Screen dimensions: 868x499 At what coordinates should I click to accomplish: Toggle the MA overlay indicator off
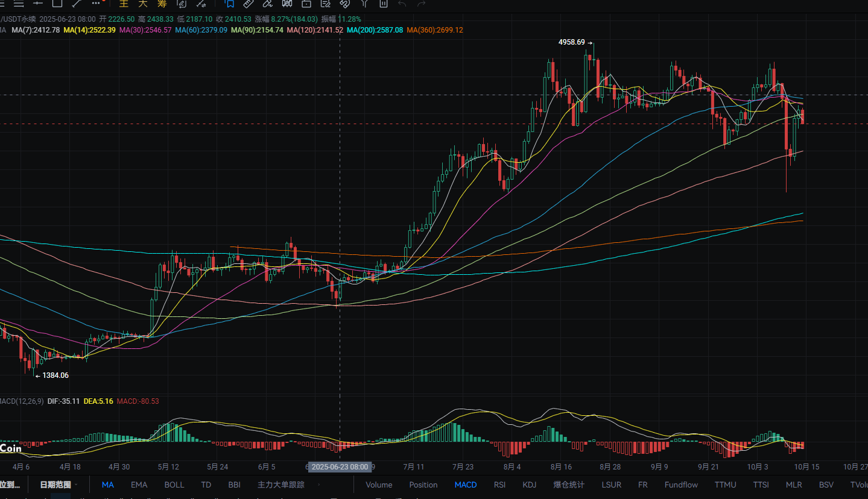click(108, 485)
